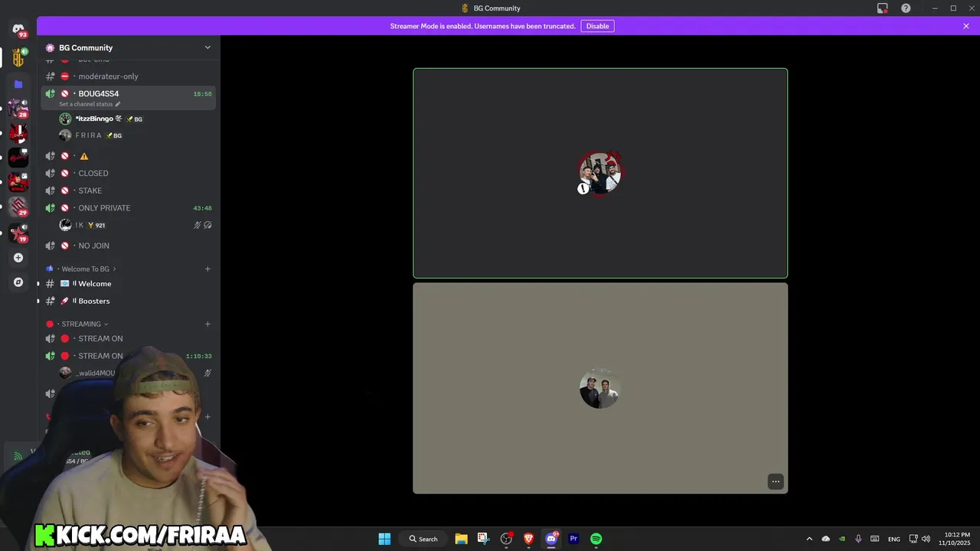Dismiss the Streamer Mode banner
Image resolution: width=980 pixels, height=551 pixels.
pyautogui.click(x=966, y=26)
